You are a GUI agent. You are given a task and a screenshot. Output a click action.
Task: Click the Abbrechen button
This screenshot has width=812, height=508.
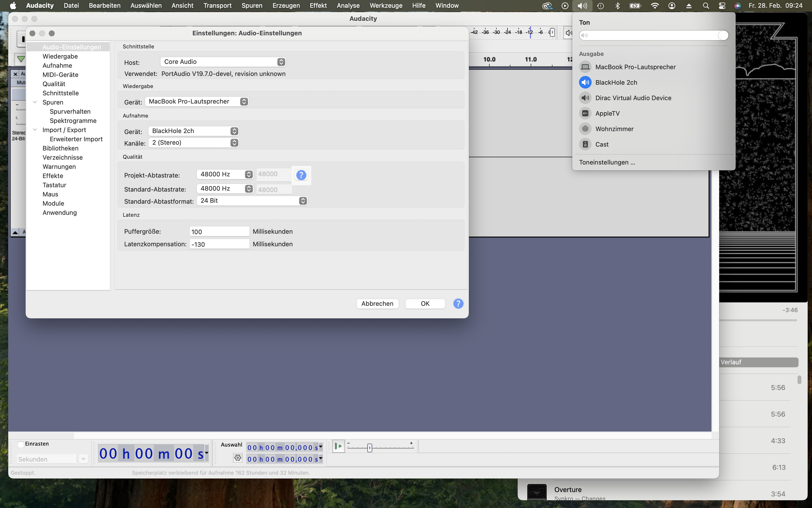377,303
